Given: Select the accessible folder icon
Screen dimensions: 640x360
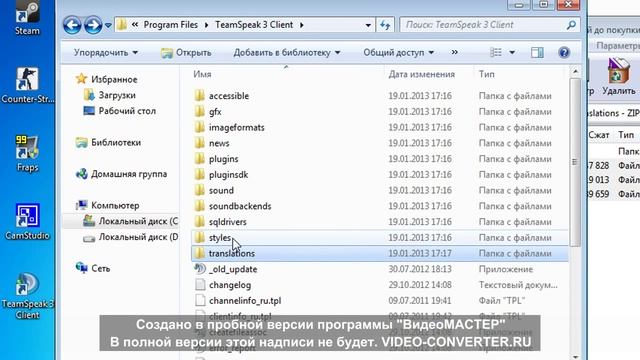Looking at the screenshot, I should [200, 96].
